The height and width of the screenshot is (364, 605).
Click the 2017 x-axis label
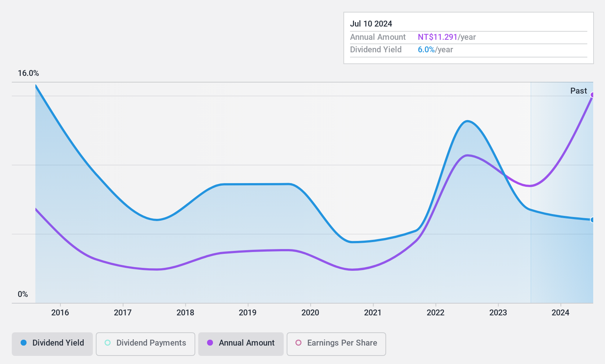123,313
